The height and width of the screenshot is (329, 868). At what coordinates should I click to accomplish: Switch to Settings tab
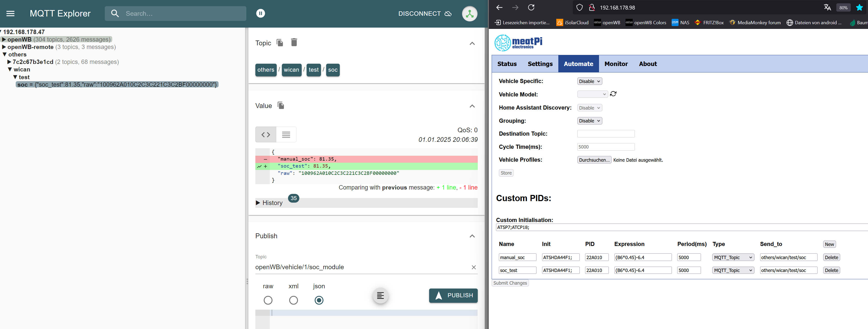click(540, 64)
